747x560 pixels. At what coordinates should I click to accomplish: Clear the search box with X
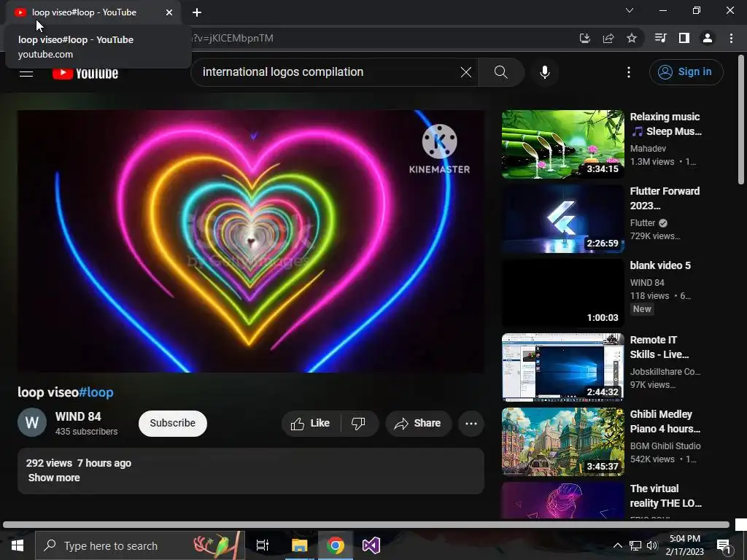[x=466, y=72]
